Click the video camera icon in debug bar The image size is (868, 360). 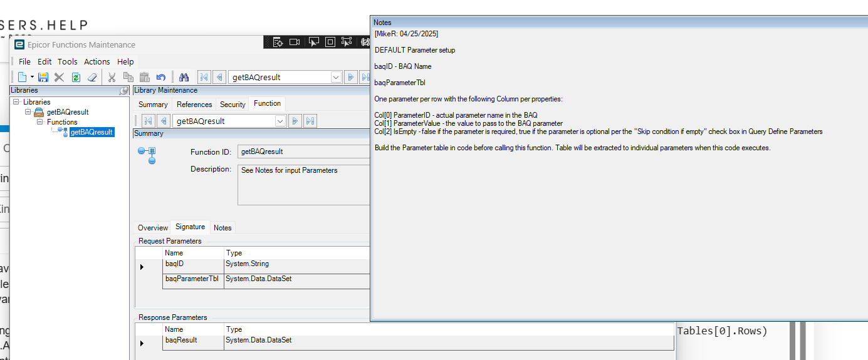(295, 42)
